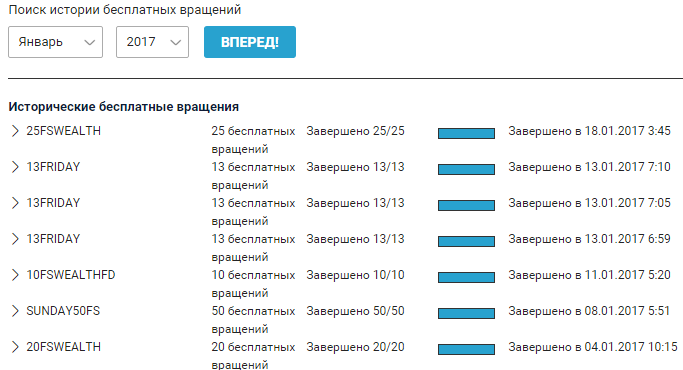Click the progress bar for SUNDAY50FS
683x370 pixels.
[x=467, y=313]
